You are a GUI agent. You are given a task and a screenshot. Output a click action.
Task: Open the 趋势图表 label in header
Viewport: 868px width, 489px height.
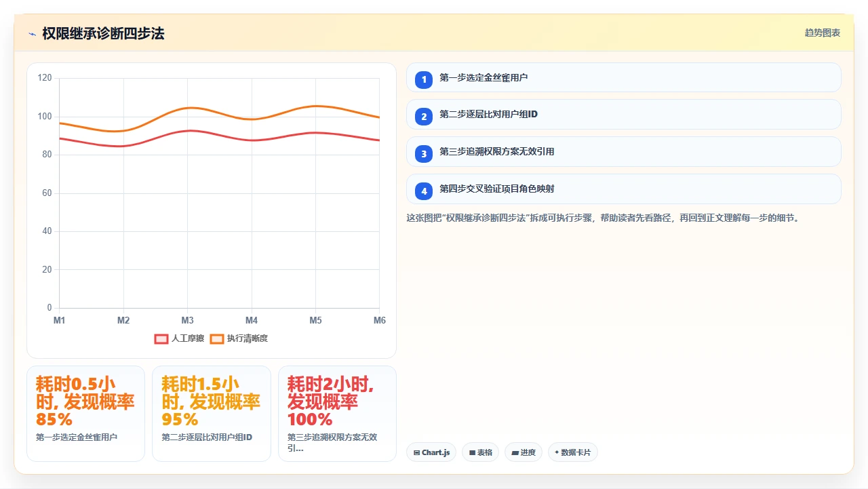tap(823, 33)
